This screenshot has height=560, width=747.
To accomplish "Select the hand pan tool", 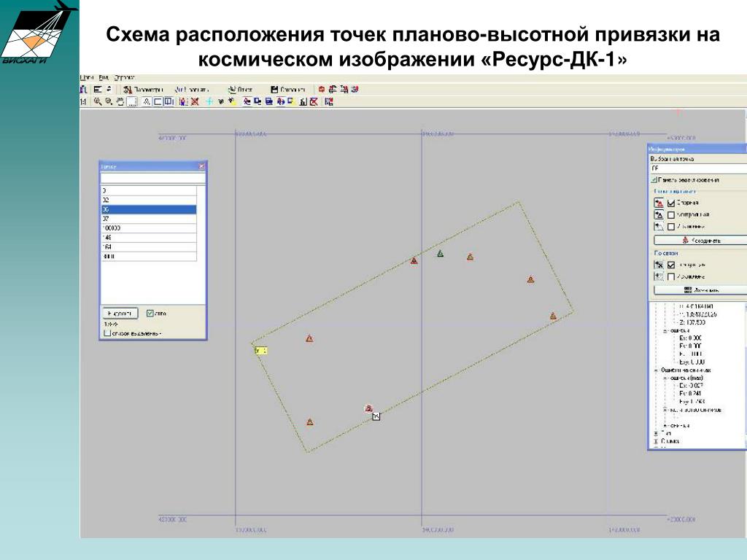I will click(x=120, y=101).
